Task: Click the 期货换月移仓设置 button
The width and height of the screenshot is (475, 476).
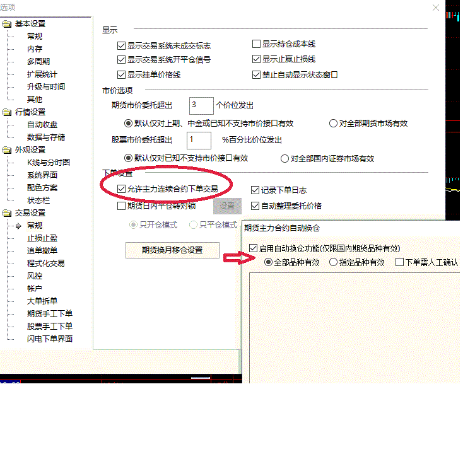Action: click(x=172, y=250)
